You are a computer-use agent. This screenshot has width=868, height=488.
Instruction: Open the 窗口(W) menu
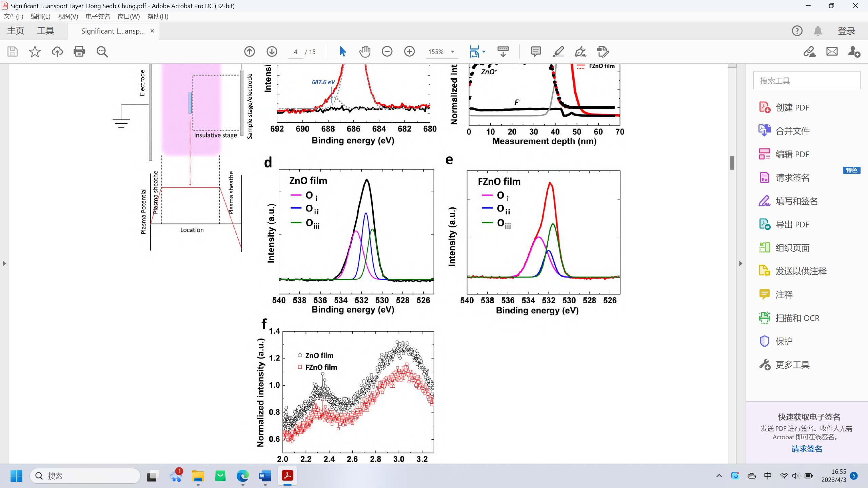[129, 16]
